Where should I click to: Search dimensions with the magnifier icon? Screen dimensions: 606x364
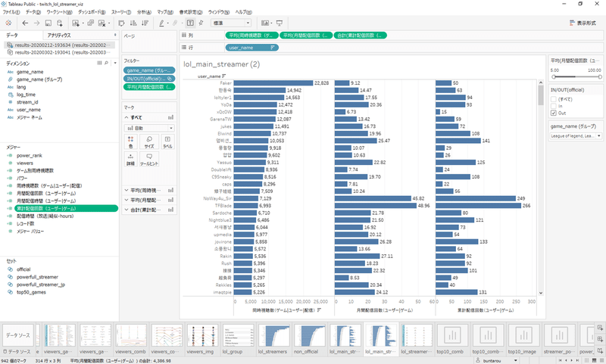(x=106, y=63)
